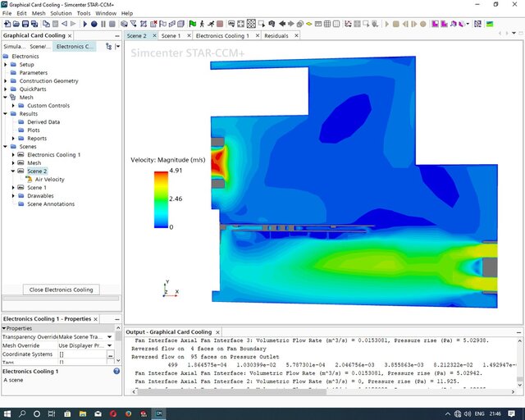Screen dimensions: 525x420
Task: Click the black previous view arrow icon
Action: [282, 24]
